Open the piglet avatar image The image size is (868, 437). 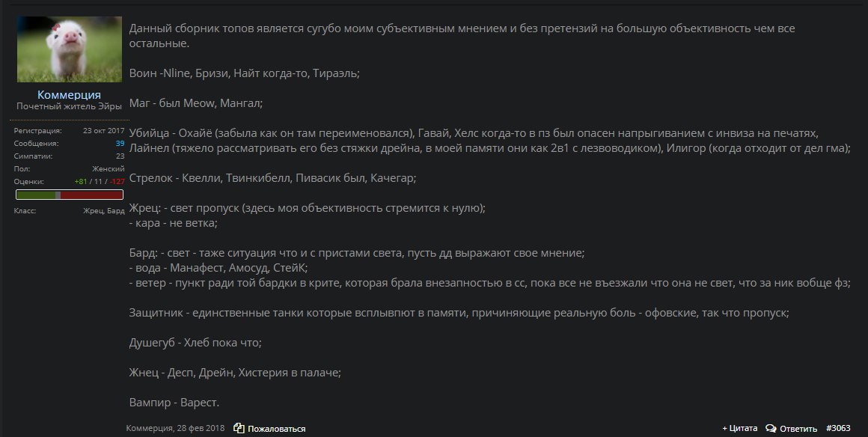[69, 49]
